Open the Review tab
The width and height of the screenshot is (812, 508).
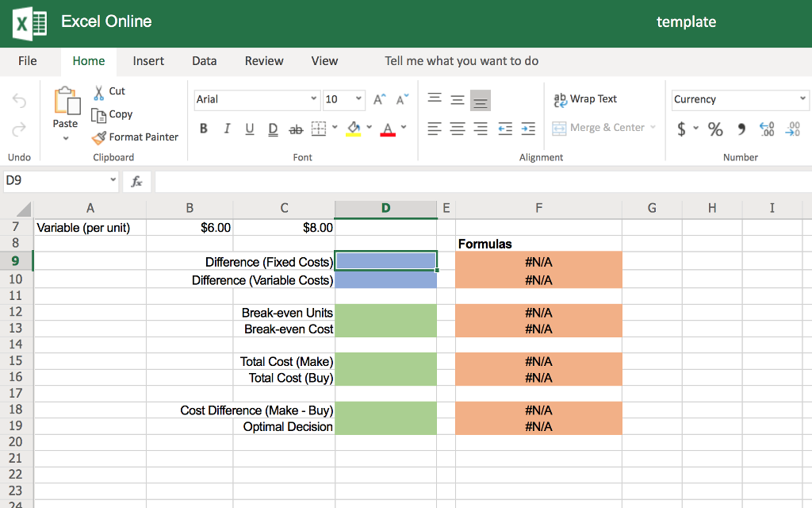(x=263, y=60)
